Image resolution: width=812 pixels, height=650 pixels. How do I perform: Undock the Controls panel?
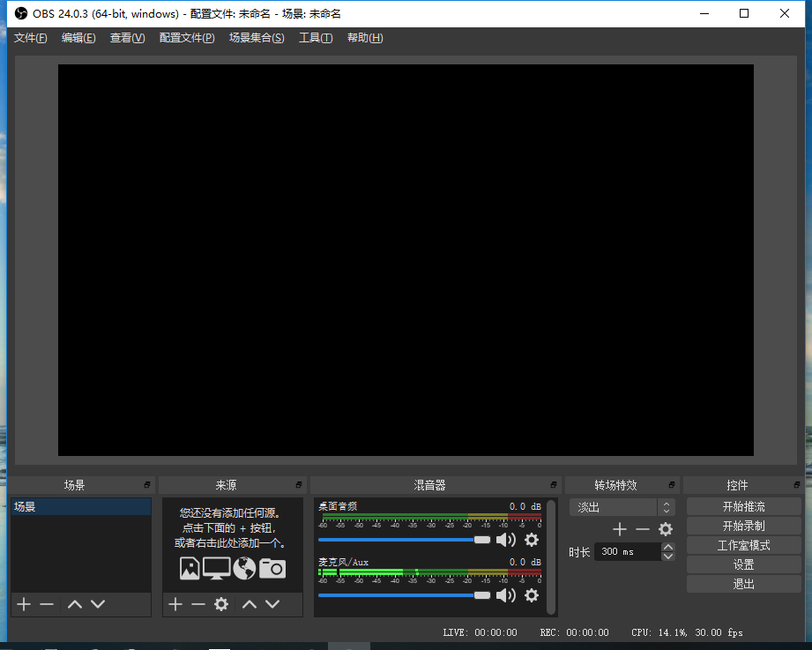click(x=797, y=485)
